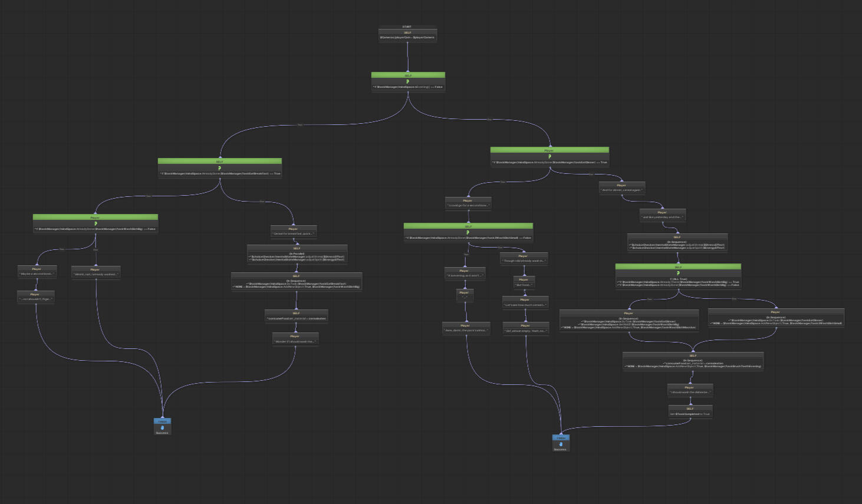Select the small Player node saying '...'

coord(464,295)
